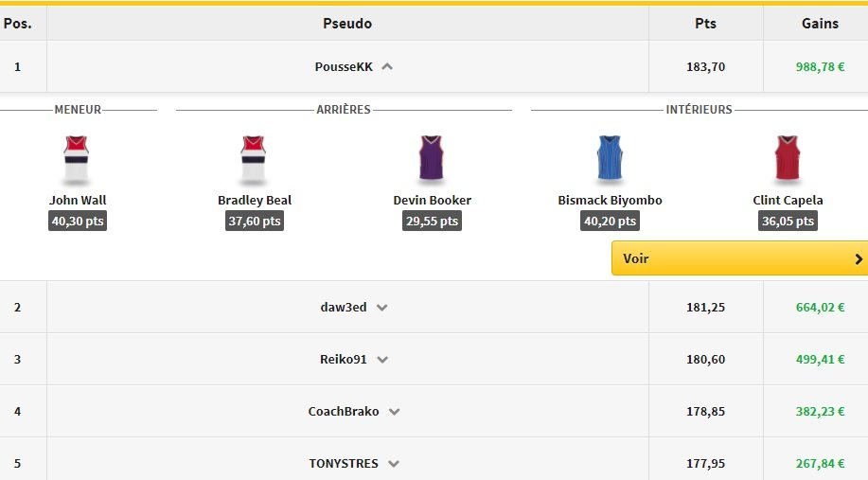The image size is (868, 480).
Task: Click Bismack Biyombo's blue jersey icon
Action: tap(610, 160)
